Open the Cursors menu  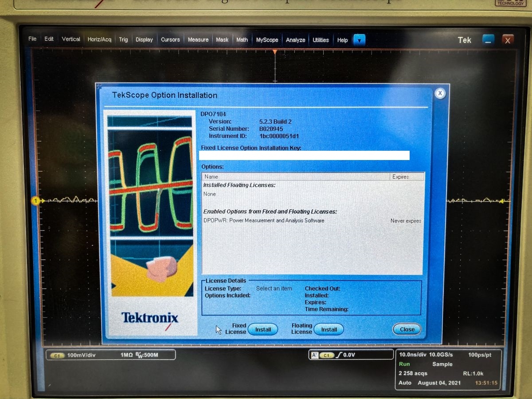click(170, 39)
